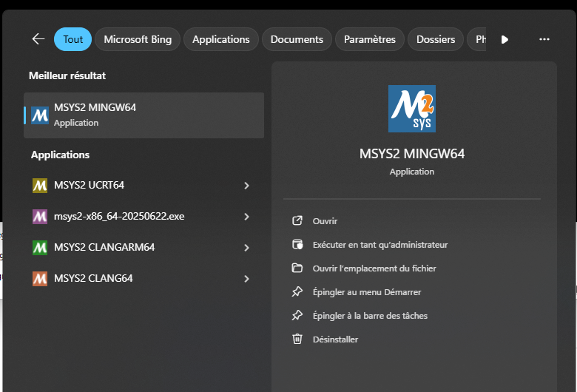Click the trash bin uninstall icon
This screenshot has height=392, width=577.
297,339
